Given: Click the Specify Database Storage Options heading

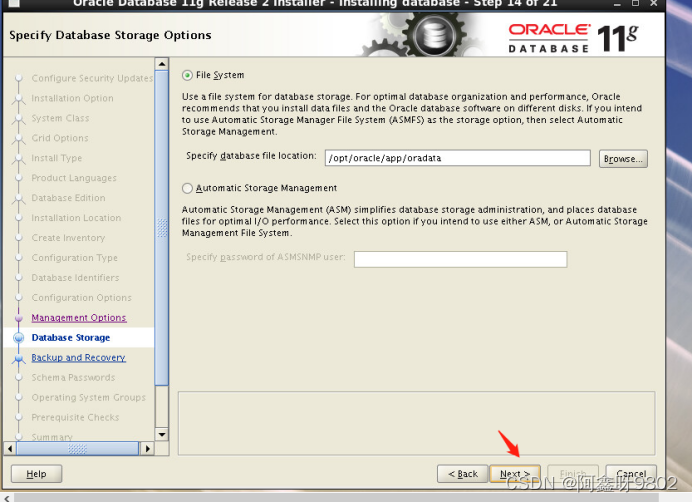Looking at the screenshot, I should pos(110,35).
